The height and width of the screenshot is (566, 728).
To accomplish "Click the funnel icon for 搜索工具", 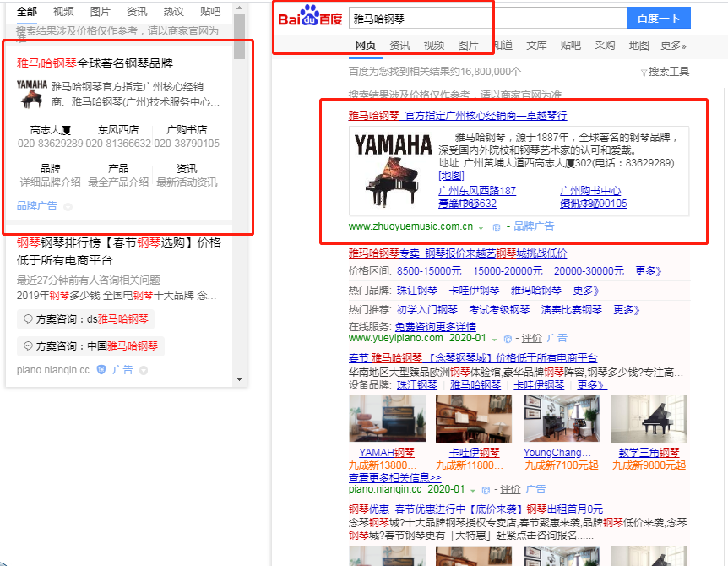I will click(x=644, y=73).
